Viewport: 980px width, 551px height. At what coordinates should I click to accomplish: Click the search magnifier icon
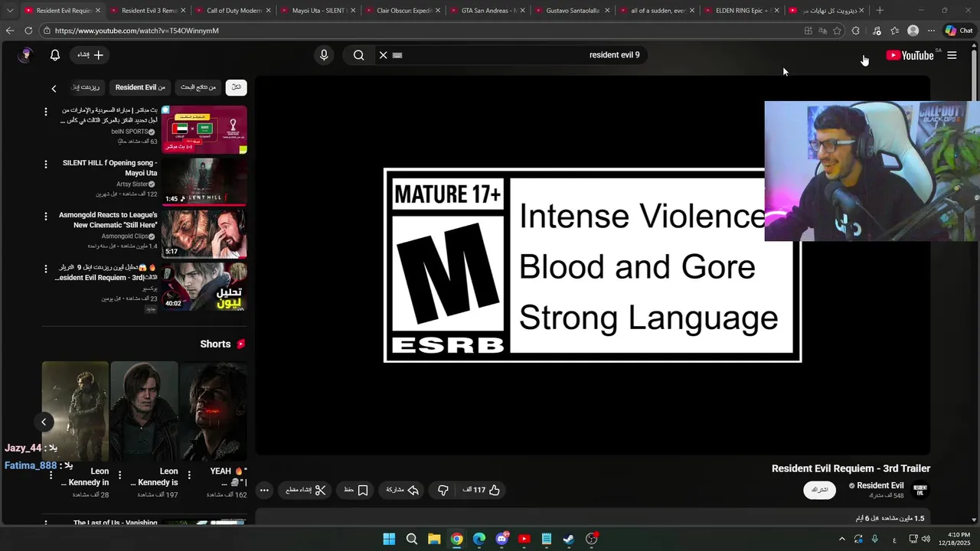click(x=358, y=55)
